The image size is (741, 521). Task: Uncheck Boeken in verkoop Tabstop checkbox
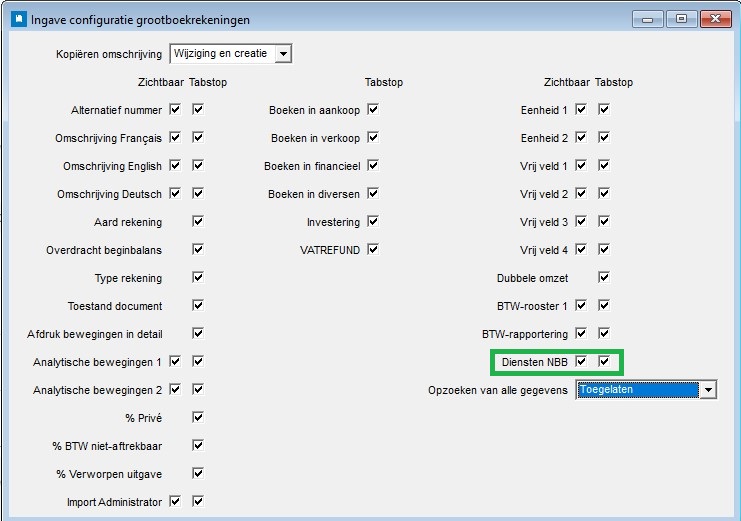[373, 138]
